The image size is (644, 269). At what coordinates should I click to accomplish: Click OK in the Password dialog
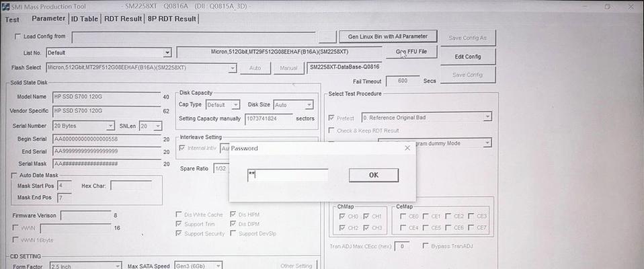(x=373, y=175)
